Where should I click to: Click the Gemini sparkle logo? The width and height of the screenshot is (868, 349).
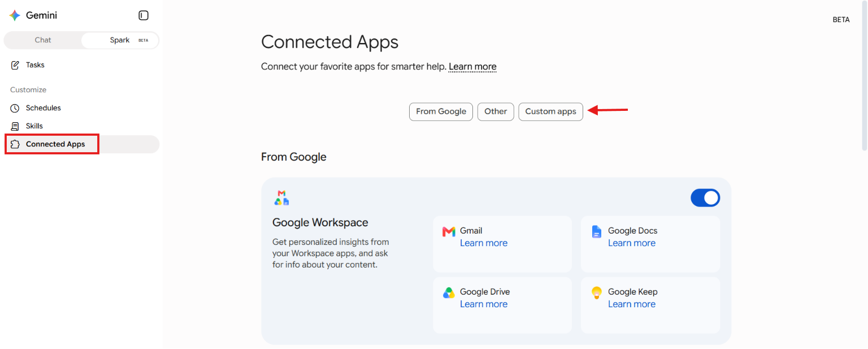pos(15,16)
